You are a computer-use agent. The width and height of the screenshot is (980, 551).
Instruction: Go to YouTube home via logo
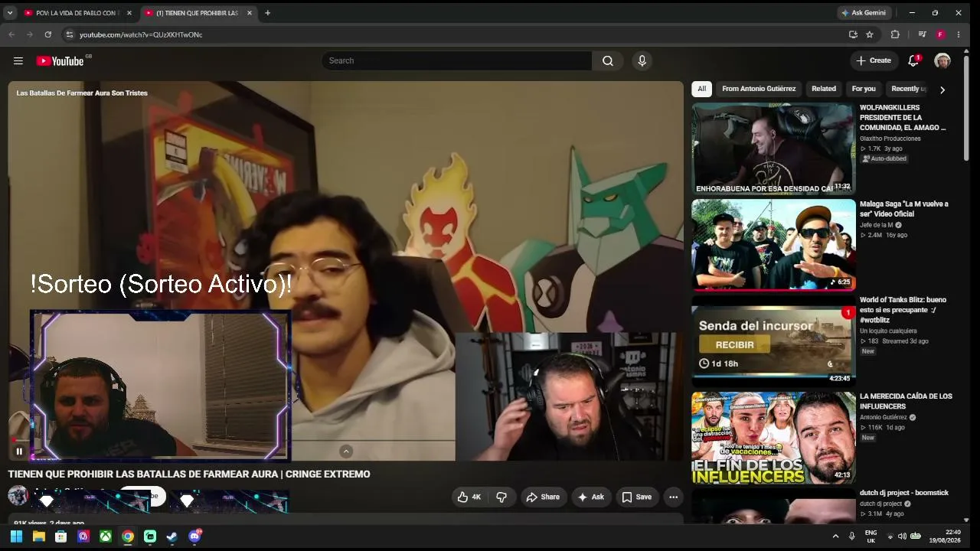60,60
